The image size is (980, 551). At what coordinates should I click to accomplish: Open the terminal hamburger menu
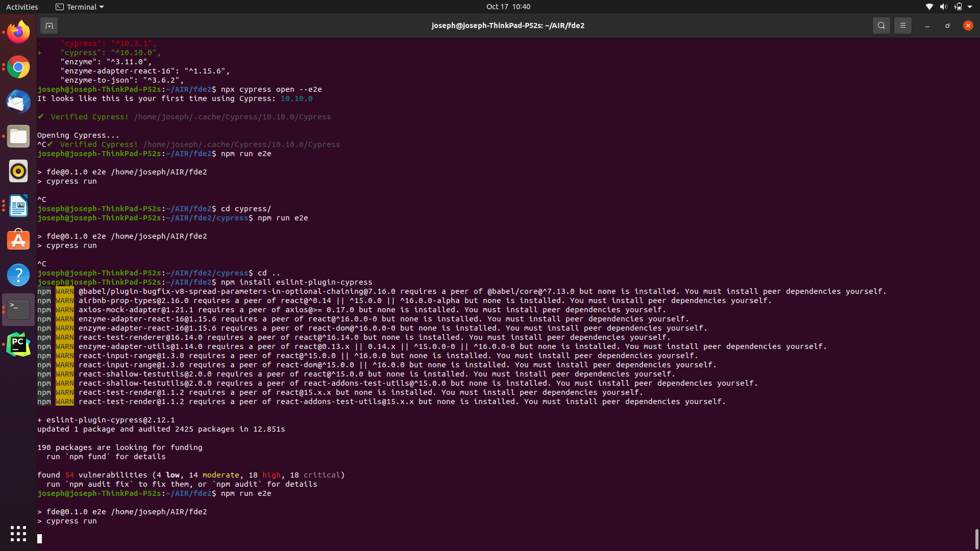(902, 26)
